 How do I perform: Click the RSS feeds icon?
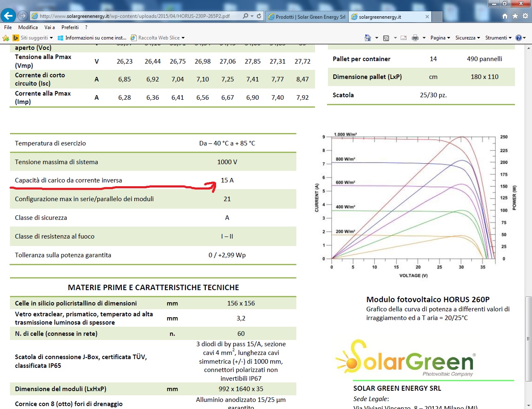click(x=386, y=38)
